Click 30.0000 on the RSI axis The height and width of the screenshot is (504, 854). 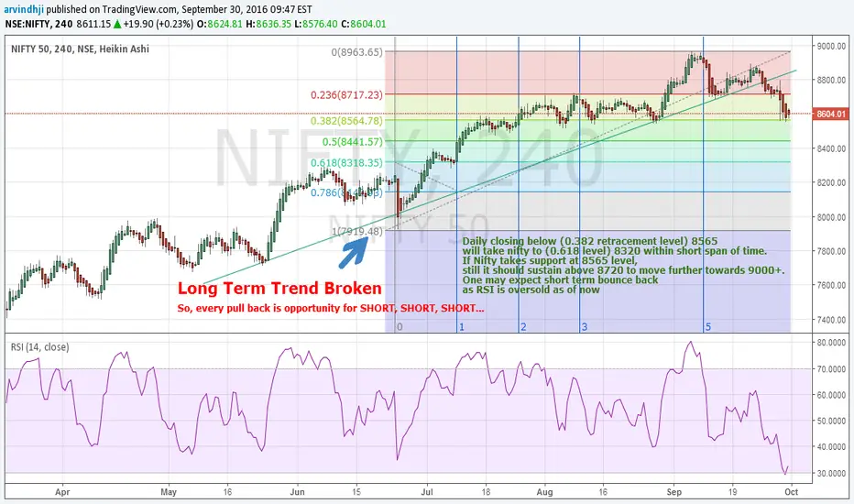(x=830, y=474)
